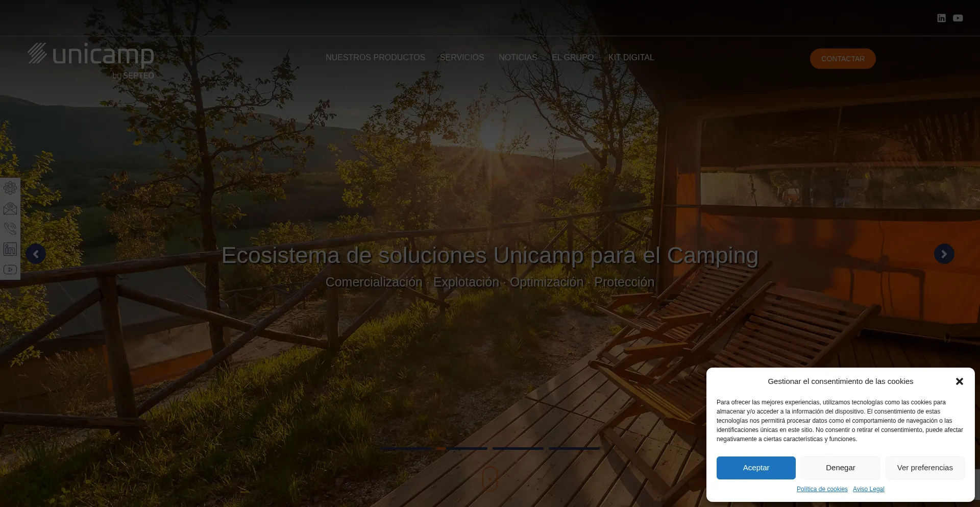Select first slide indicator bar
The image size is (980, 507).
click(406, 448)
